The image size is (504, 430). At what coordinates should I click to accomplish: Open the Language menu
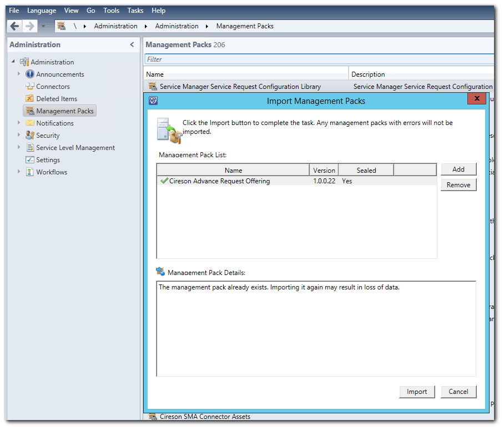(x=42, y=11)
